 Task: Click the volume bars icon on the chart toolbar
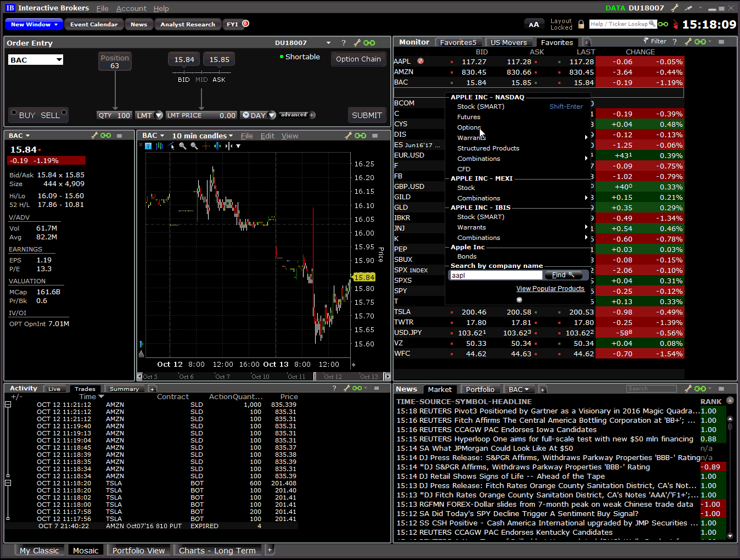[x=160, y=146]
